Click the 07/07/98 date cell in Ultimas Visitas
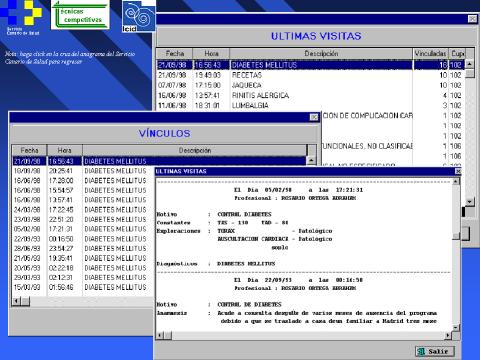The width and height of the screenshot is (480, 360). [x=172, y=85]
